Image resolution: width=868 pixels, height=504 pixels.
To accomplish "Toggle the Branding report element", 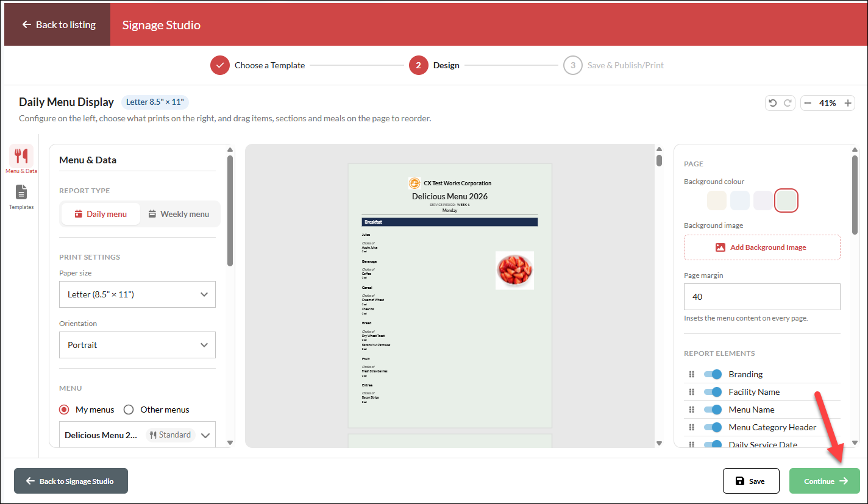I will click(713, 374).
